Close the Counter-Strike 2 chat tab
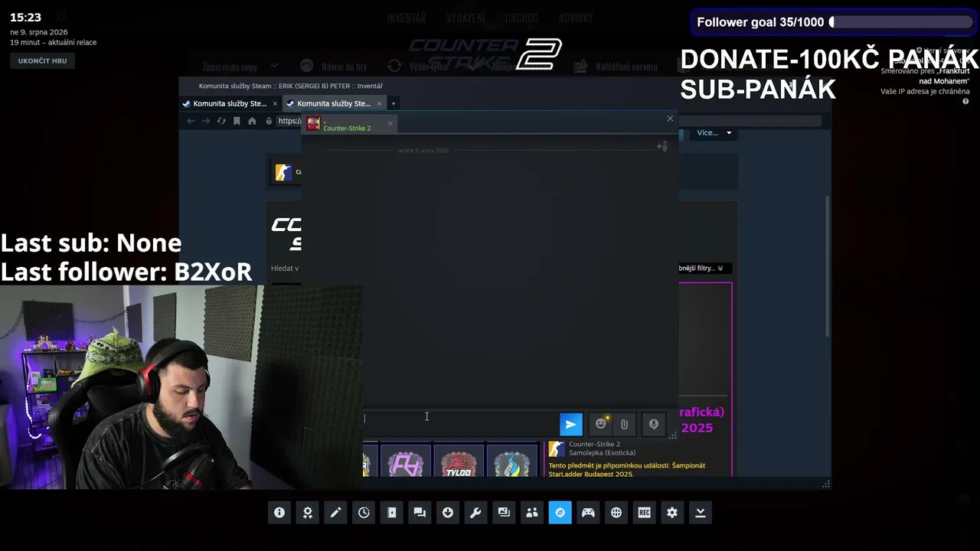The image size is (980, 551). pyautogui.click(x=390, y=123)
